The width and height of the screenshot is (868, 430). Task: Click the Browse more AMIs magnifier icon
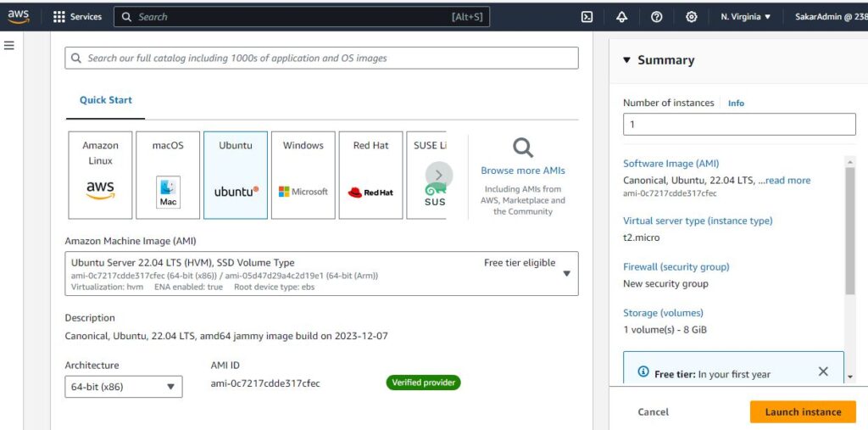point(522,148)
